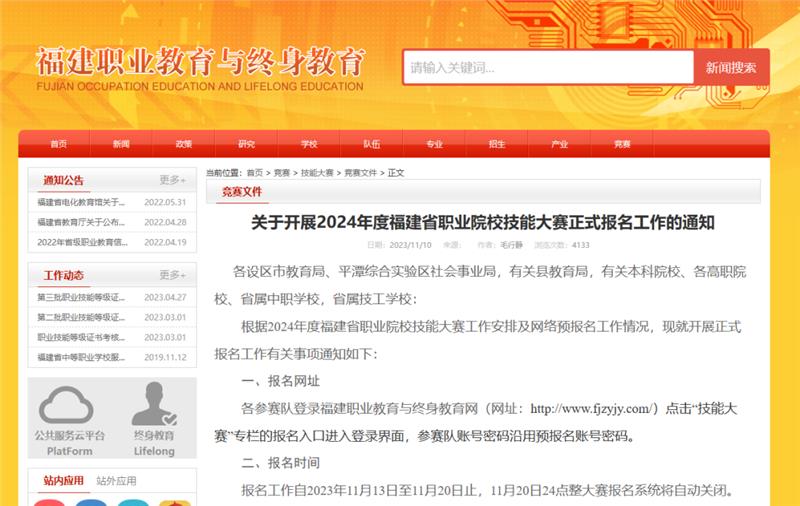Select the 竞赛文件 section tab heading

click(x=242, y=192)
